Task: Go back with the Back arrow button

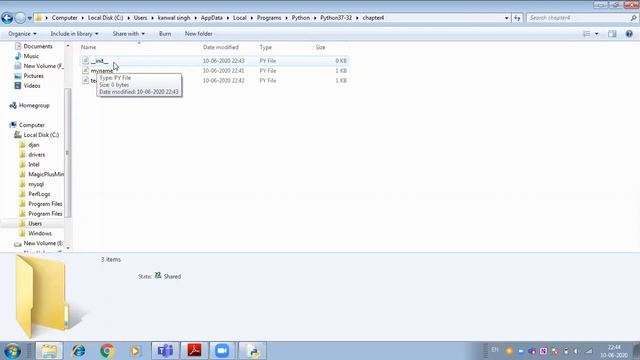Action: tap(7, 18)
